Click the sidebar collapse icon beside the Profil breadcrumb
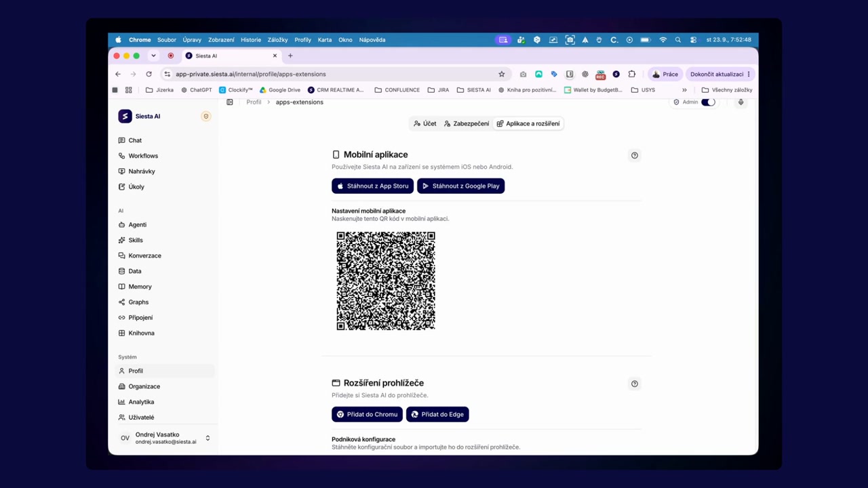Screen dimensions: 868x488 coord(230,102)
